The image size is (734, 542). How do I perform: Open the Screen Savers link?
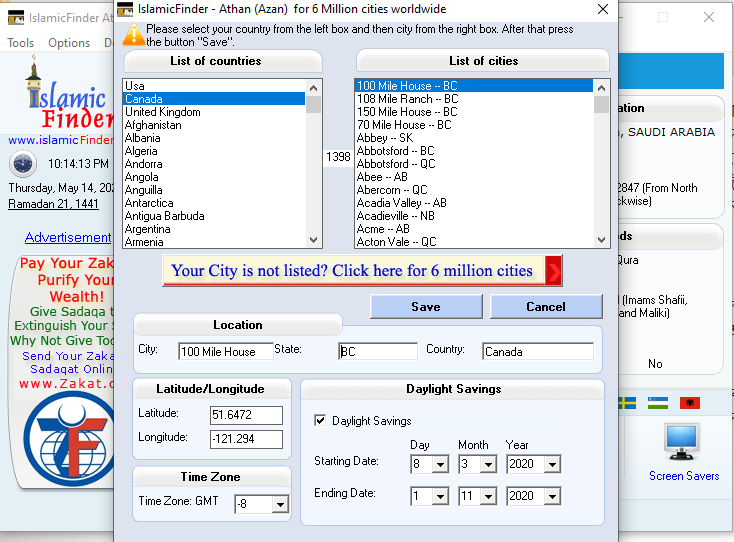click(x=684, y=476)
